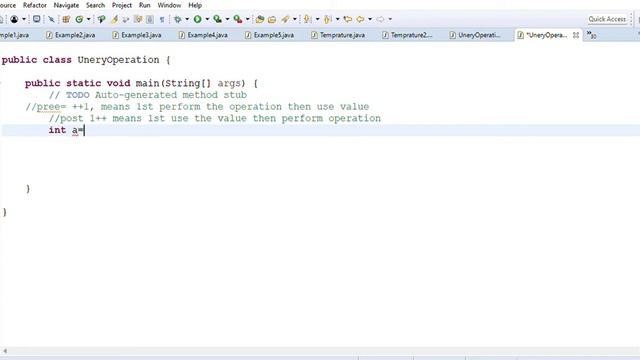Open the pencil annotation dropdown arrow
The width and height of the screenshot is (640, 360).
(294, 19)
